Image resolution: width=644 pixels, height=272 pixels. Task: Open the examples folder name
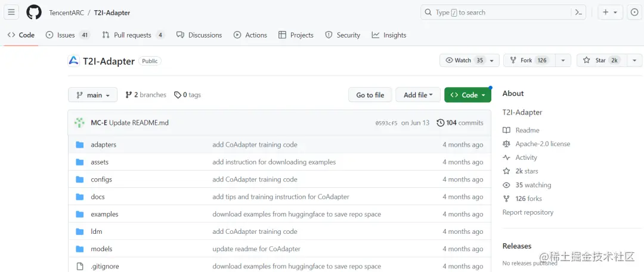click(104, 214)
